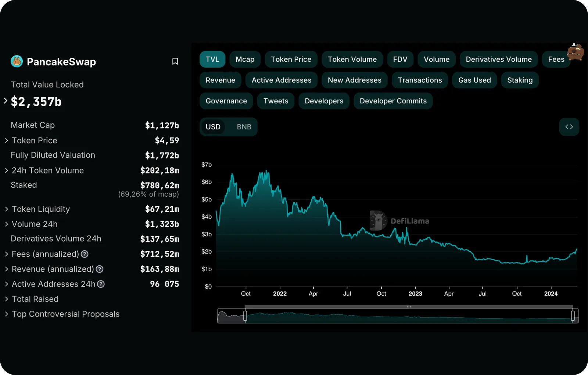Switch chart denomination to USD
588x375 pixels.
point(213,127)
